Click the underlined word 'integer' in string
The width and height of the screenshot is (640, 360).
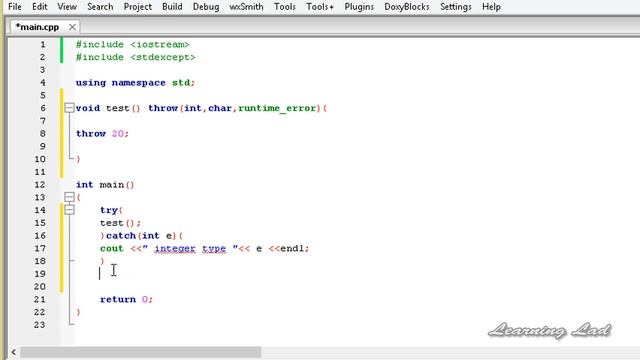point(175,248)
